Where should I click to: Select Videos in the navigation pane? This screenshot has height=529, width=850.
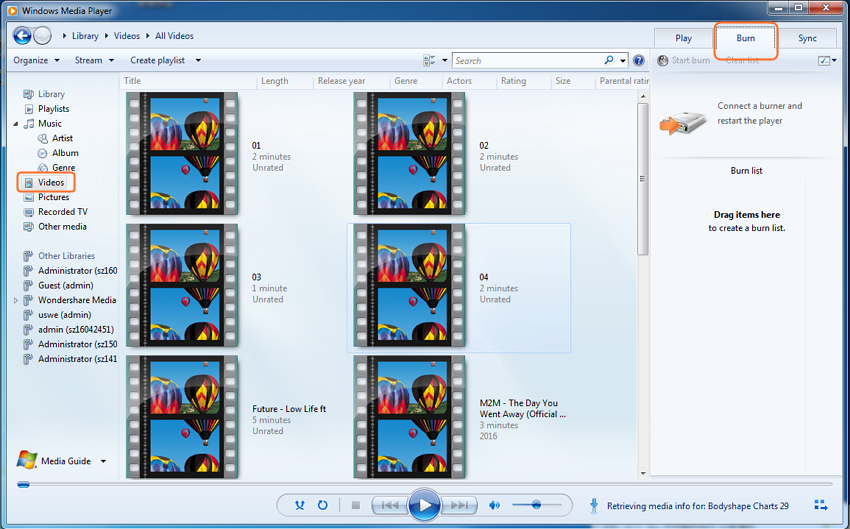click(x=50, y=183)
